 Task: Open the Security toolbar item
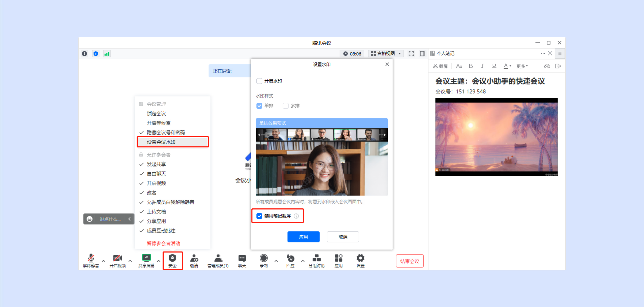173,261
